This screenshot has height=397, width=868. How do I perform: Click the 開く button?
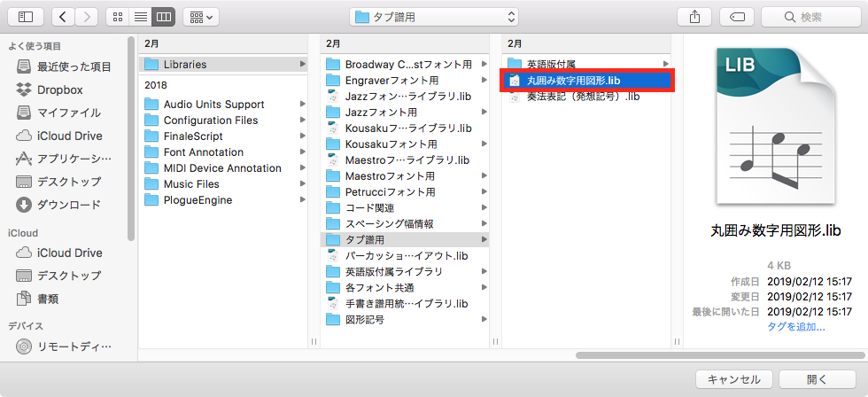(818, 379)
